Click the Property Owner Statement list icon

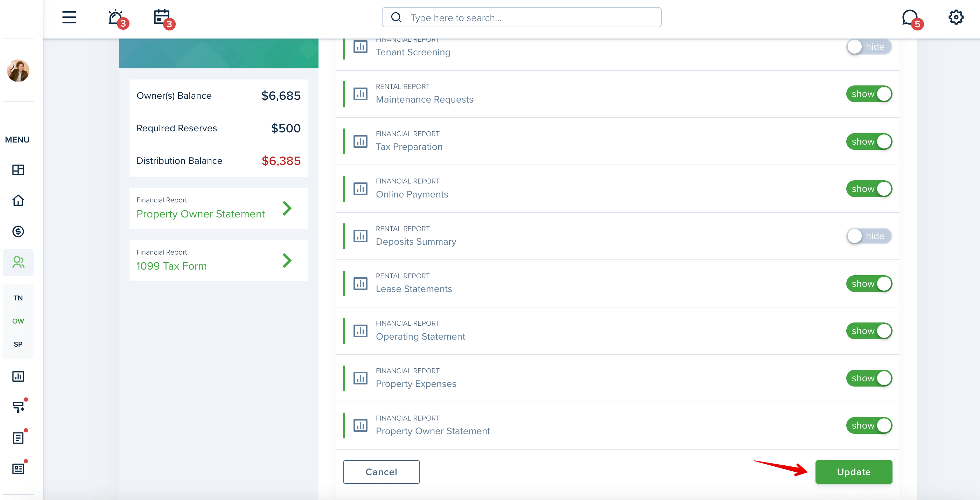(x=360, y=425)
